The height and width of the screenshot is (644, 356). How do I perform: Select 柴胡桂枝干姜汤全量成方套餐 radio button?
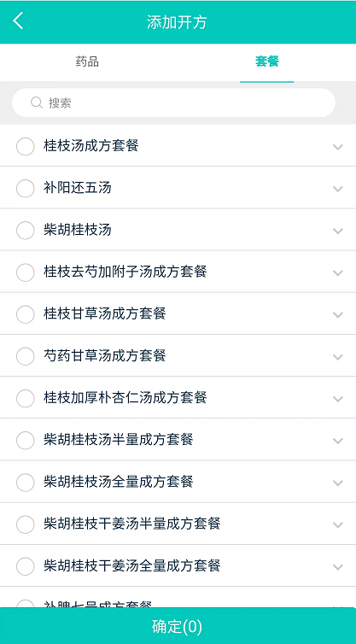pos(26,566)
